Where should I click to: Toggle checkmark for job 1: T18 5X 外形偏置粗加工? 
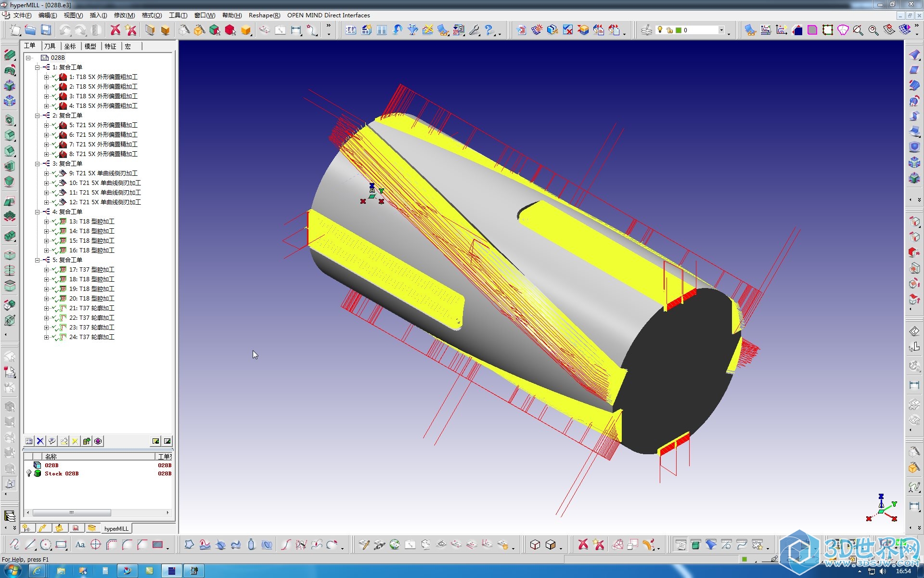[54, 77]
